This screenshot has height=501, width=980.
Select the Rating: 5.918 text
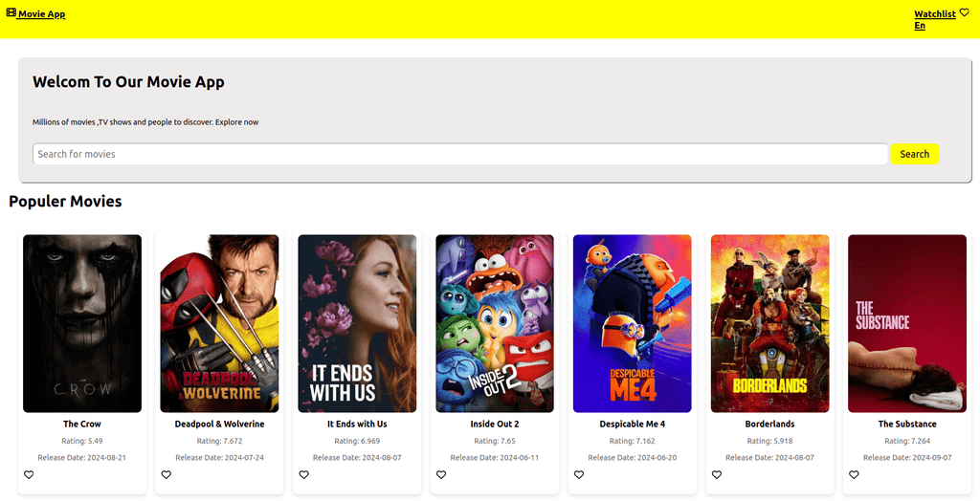coord(770,441)
